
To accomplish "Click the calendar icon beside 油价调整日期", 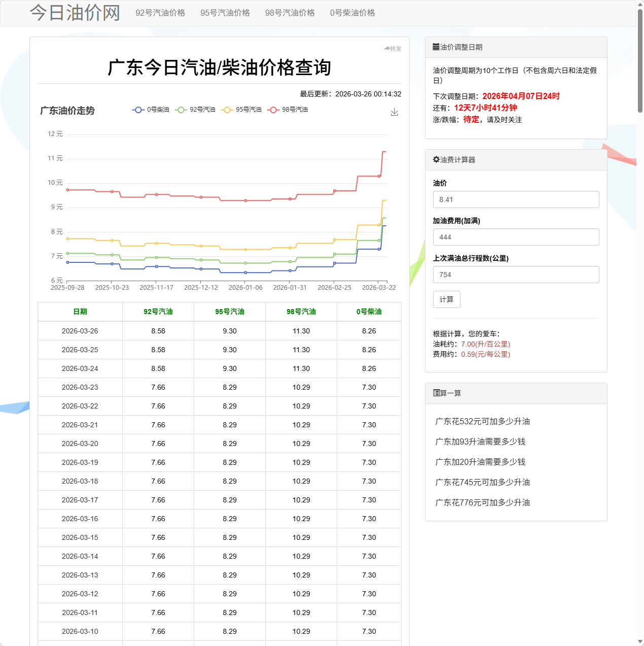I will (436, 46).
